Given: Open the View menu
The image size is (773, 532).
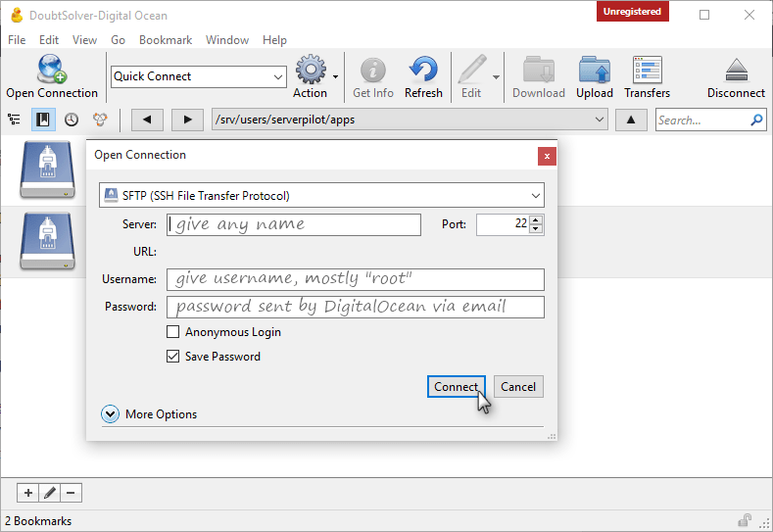Looking at the screenshot, I should [84, 40].
